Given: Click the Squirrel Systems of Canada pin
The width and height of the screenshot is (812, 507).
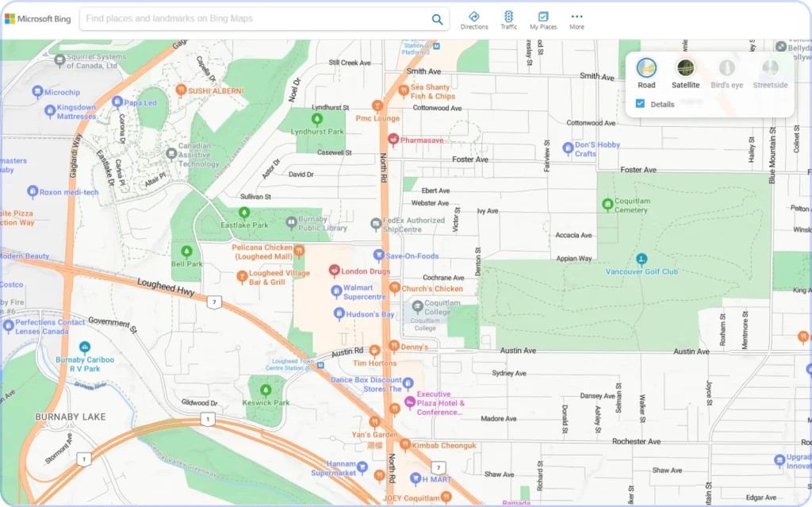Looking at the screenshot, I should (59, 60).
